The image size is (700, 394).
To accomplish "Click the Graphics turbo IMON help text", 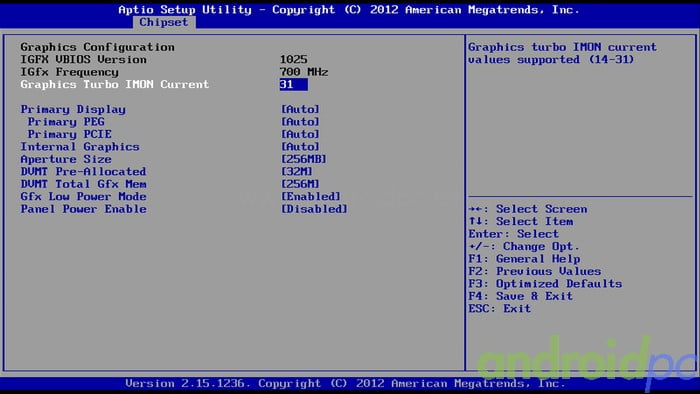I will click(x=562, y=54).
